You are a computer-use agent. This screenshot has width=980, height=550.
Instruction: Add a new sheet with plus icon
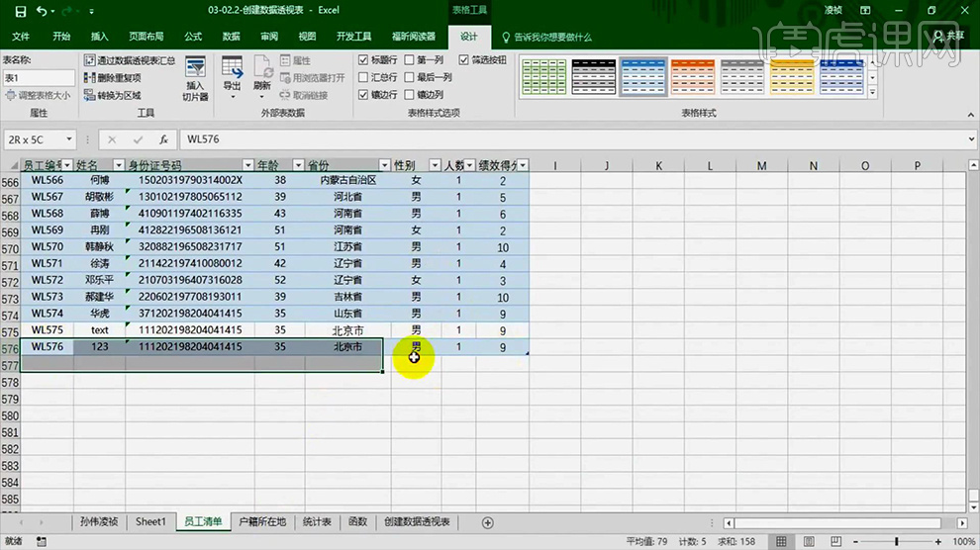point(487,522)
